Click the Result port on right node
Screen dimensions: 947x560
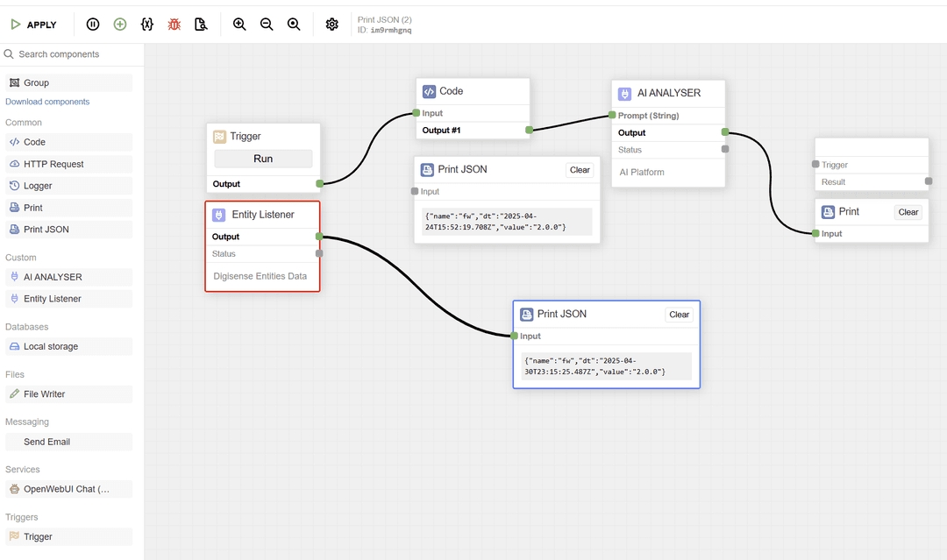(x=929, y=181)
